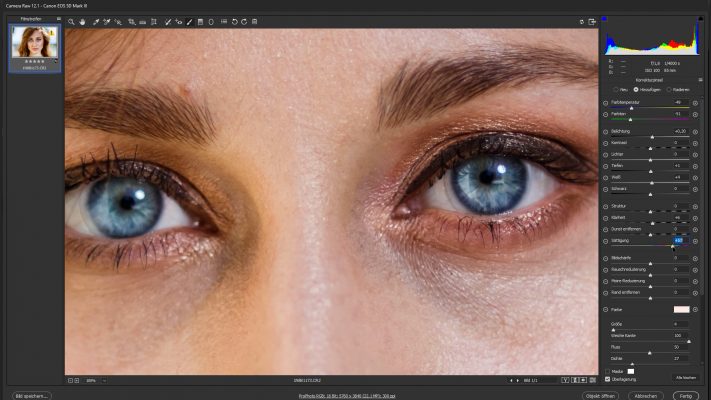This screenshot has width=711, height=400.
Task: Select the Zoom tool in toolbar
Action: tap(72, 21)
